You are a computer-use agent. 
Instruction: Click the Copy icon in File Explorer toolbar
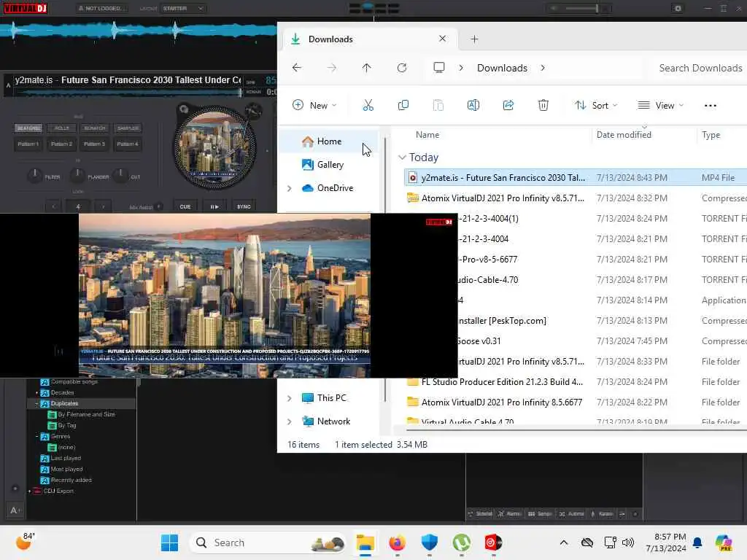tap(403, 105)
